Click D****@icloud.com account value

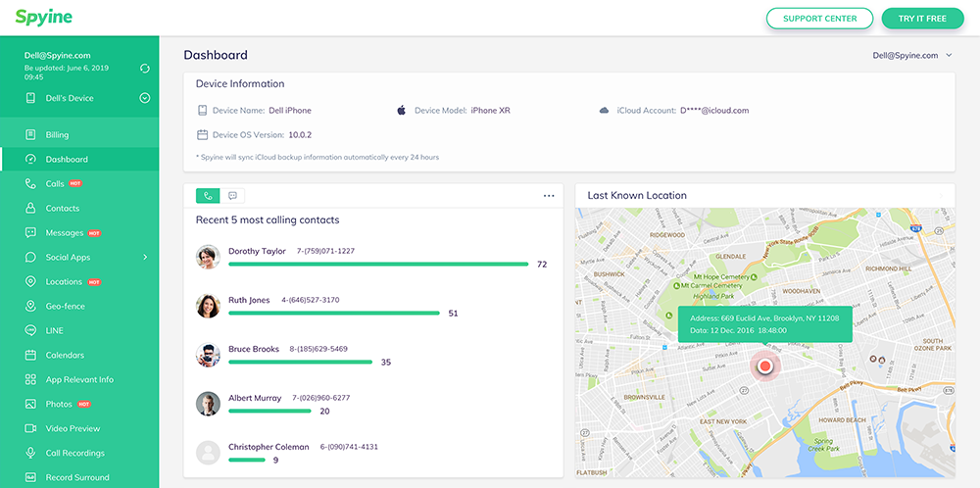(714, 111)
